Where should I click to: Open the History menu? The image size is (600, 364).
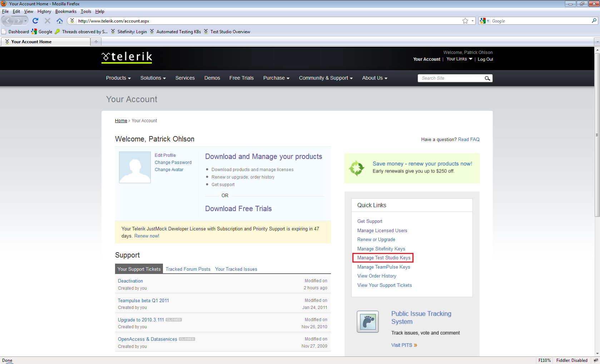(x=44, y=11)
